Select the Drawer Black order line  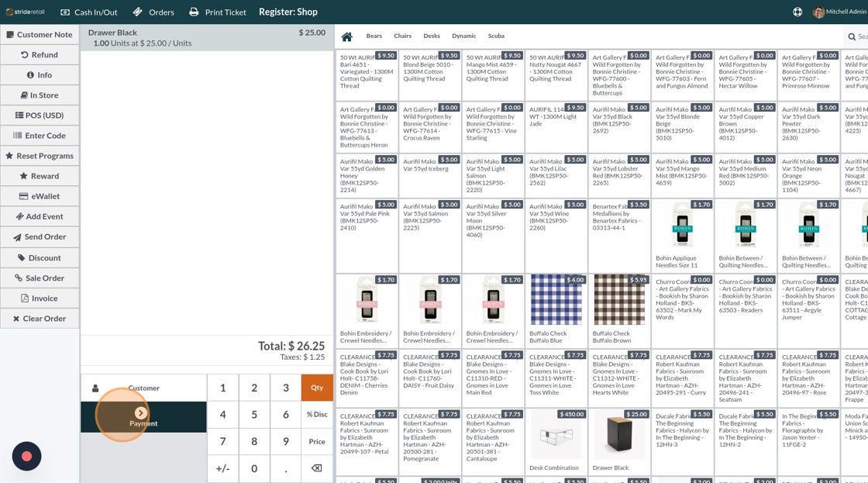(207, 38)
